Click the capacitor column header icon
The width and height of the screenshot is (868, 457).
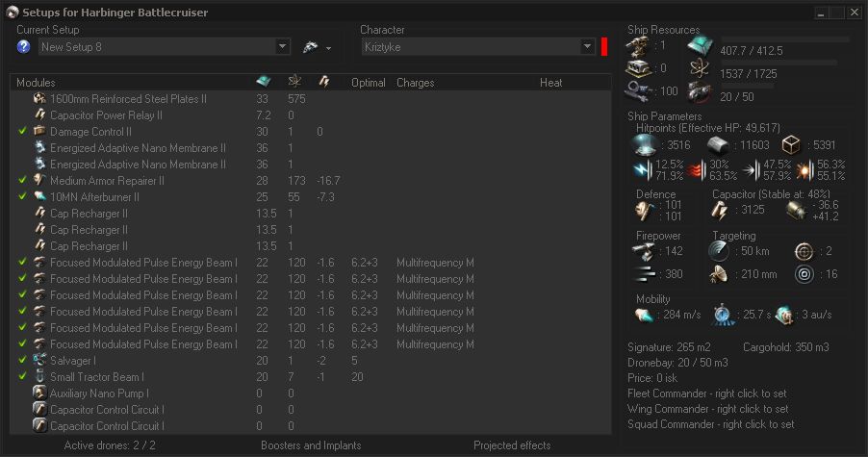[324, 82]
